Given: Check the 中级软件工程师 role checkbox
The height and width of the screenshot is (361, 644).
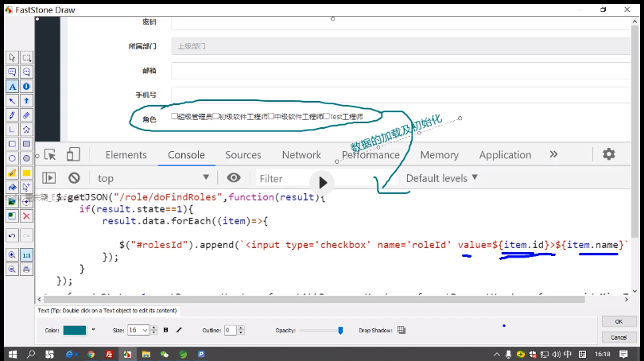Looking at the screenshot, I should pos(271,117).
